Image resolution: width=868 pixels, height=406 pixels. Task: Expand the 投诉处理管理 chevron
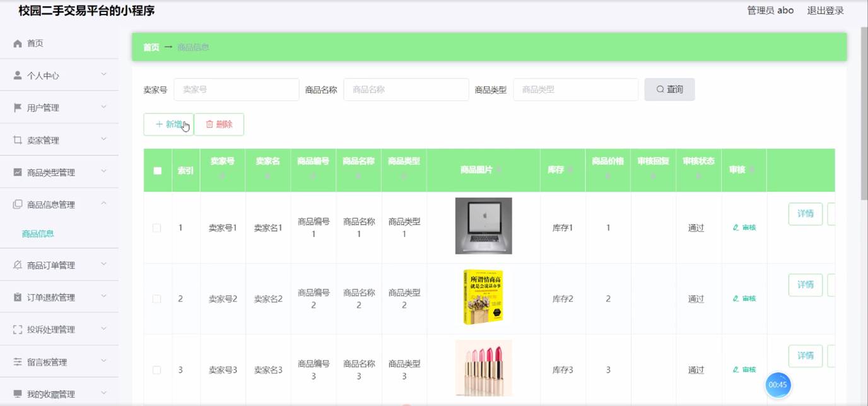click(x=104, y=328)
